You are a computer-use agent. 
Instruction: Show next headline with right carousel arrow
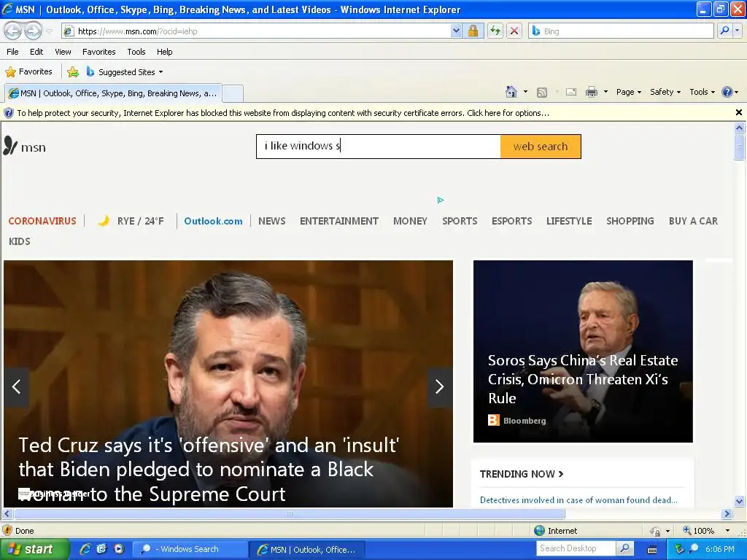(x=440, y=386)
